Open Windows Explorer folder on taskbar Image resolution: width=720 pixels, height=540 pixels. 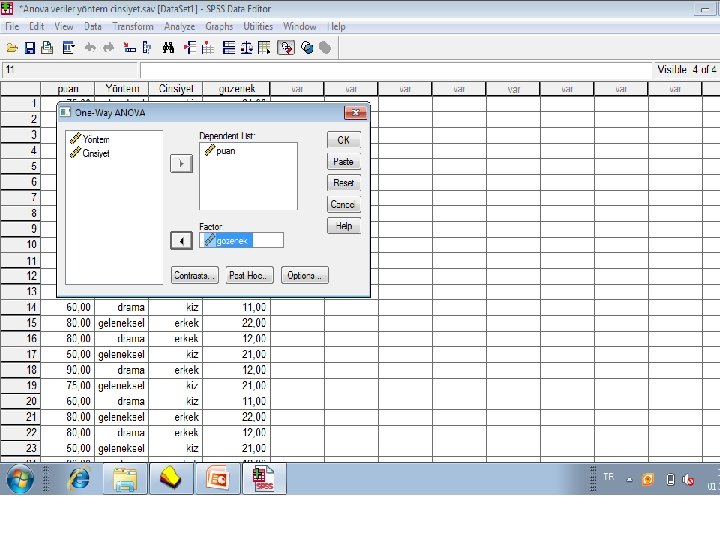click(125, 479)
